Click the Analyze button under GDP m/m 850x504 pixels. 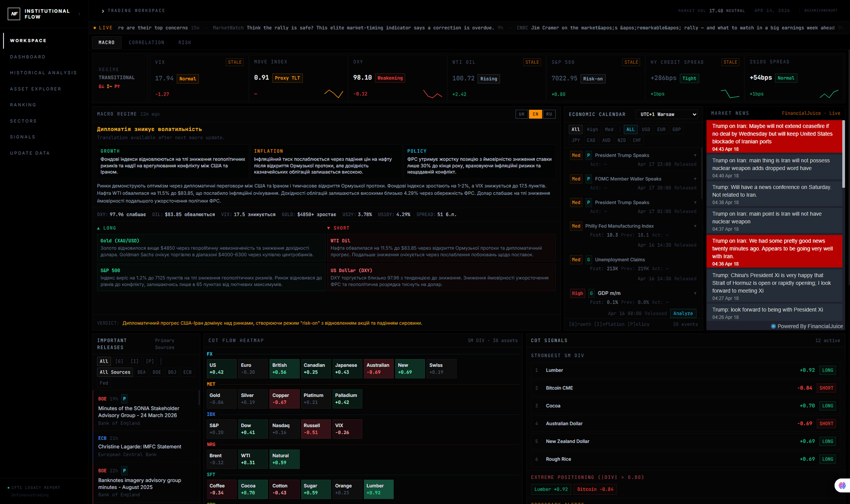click(683, 313)
